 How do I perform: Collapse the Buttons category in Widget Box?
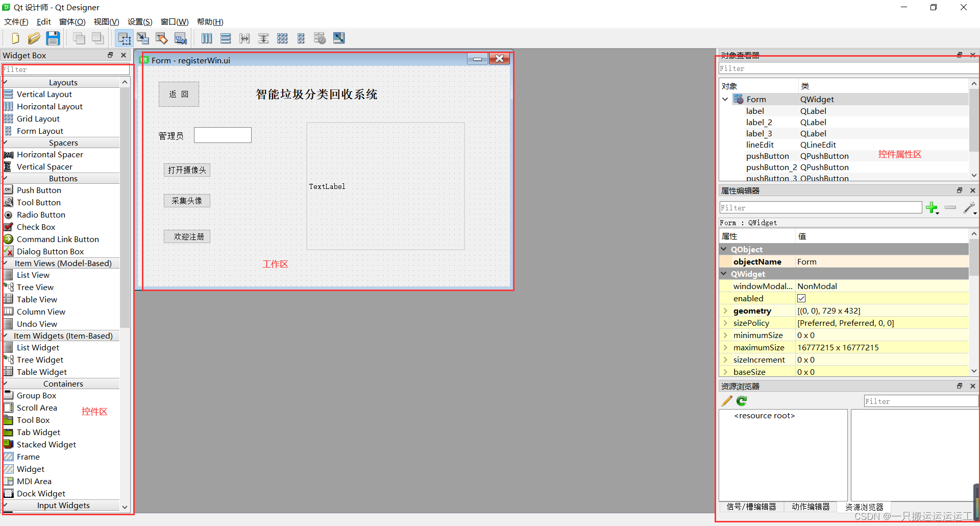[6, 178]
